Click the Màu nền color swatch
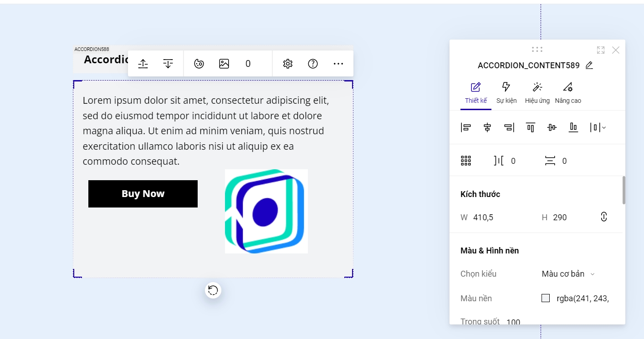 [546, 298]
